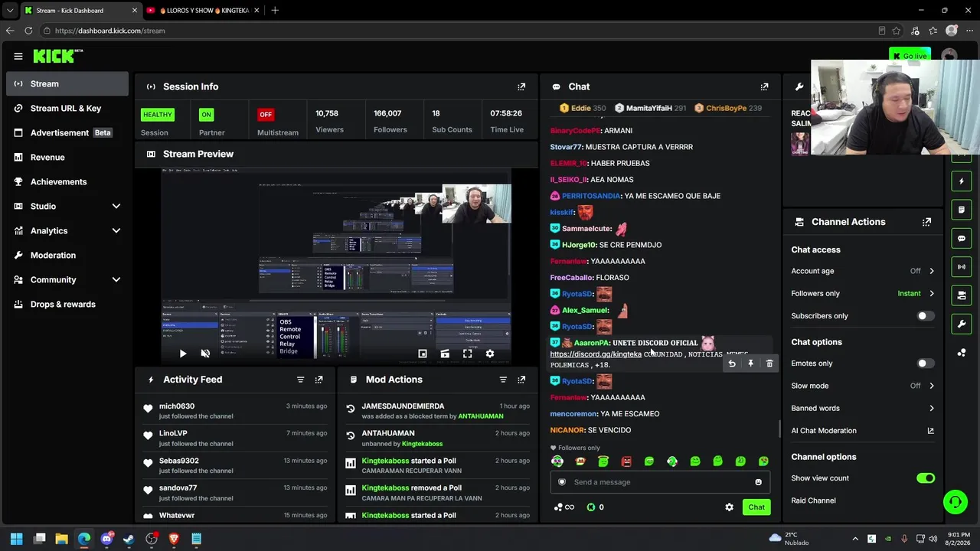Open Account age options
The image size is (980, 551).
pyautogui.click(x=863, y=271)
